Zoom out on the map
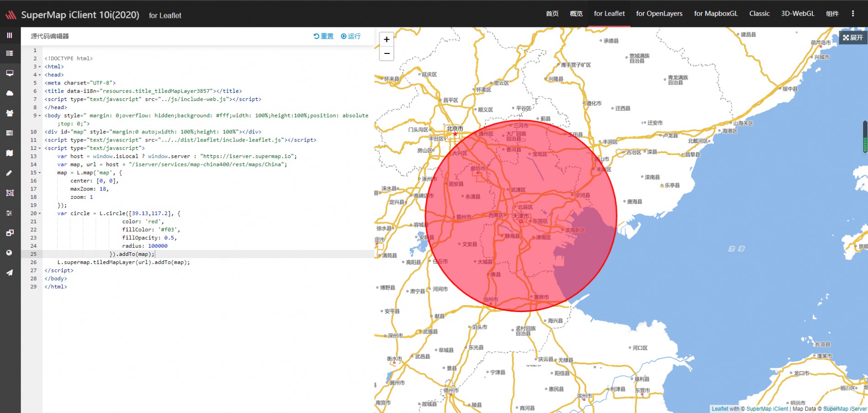 [x=386, y=53]
